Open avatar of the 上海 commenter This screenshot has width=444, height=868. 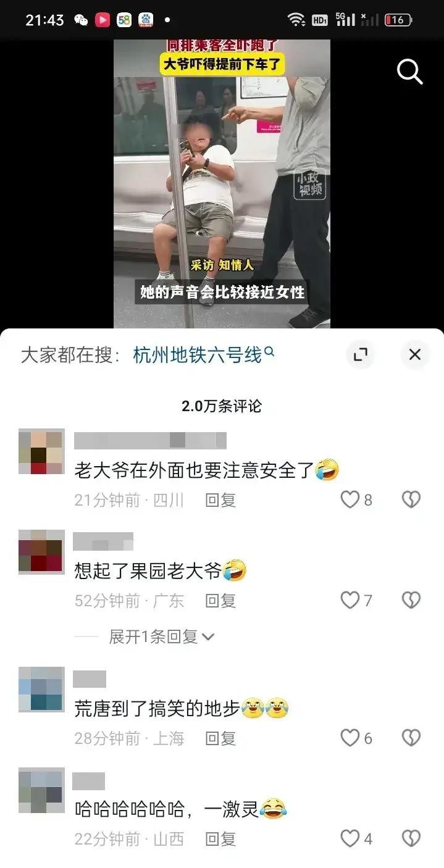(x=41, y=690)
